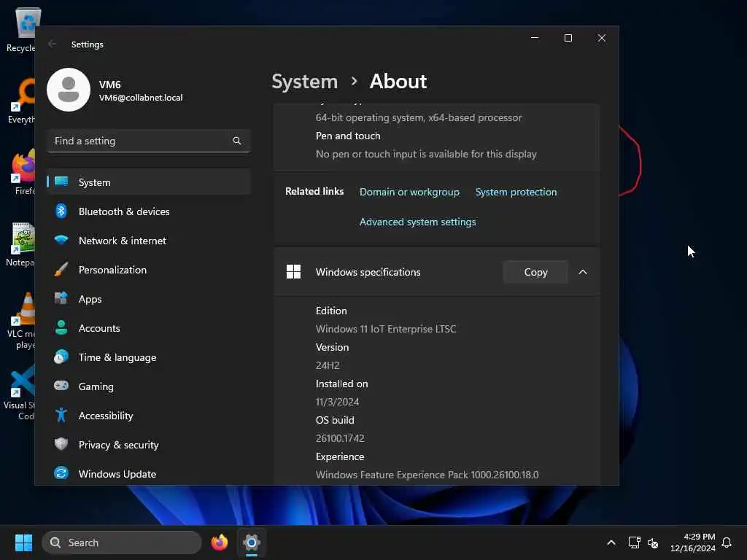Viewport: 747px width, 560px height.
Task: Click the Windows logo beside Windows specifications
Action: click(293, 272)
